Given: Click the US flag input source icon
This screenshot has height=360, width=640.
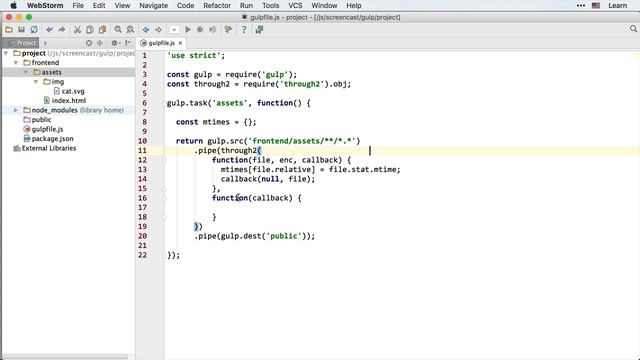Looking at the screenshot, I should click(x=596, y=5).
